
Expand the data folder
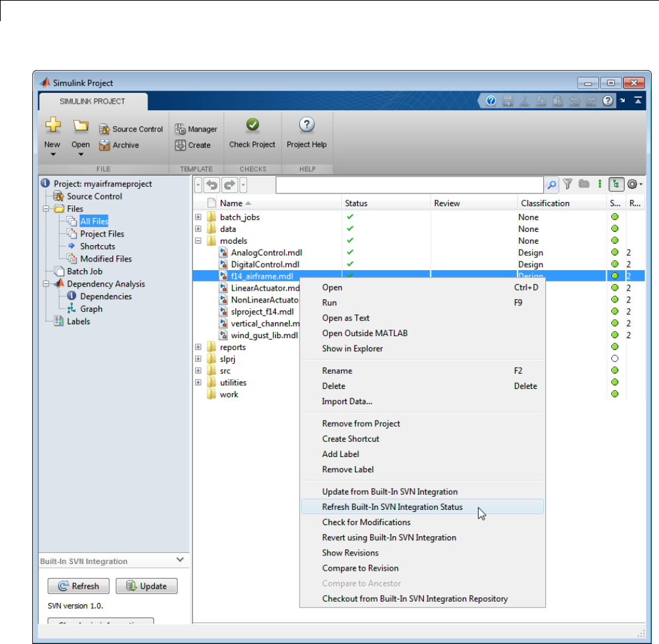point(198,229)
